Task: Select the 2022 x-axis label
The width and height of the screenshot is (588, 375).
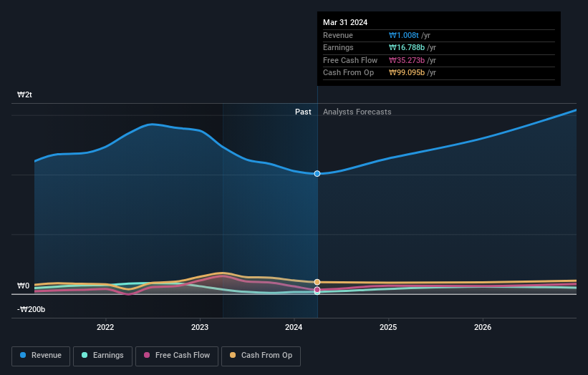Action: pos(105,327)
